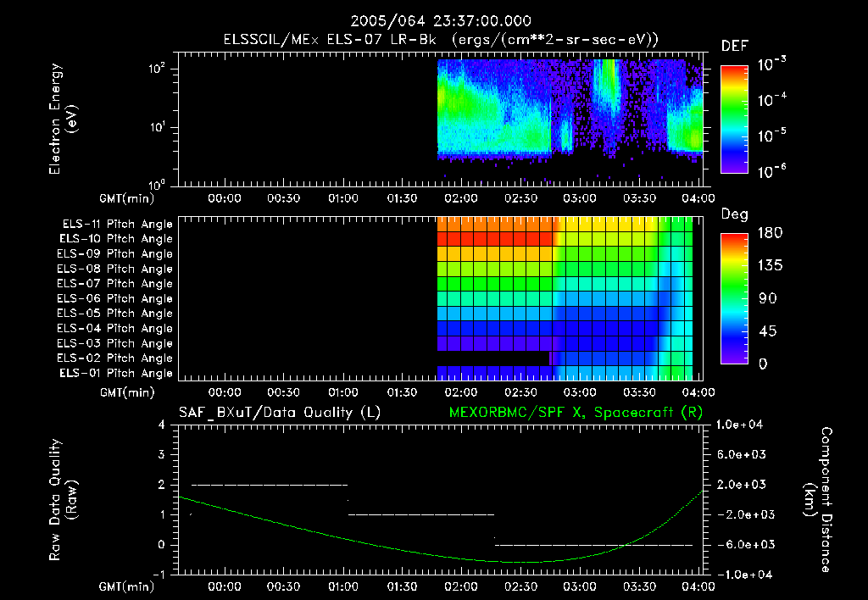Select the ELS-04 Pitch Angle row label
The image size is (868, 600).
[114, 329]
